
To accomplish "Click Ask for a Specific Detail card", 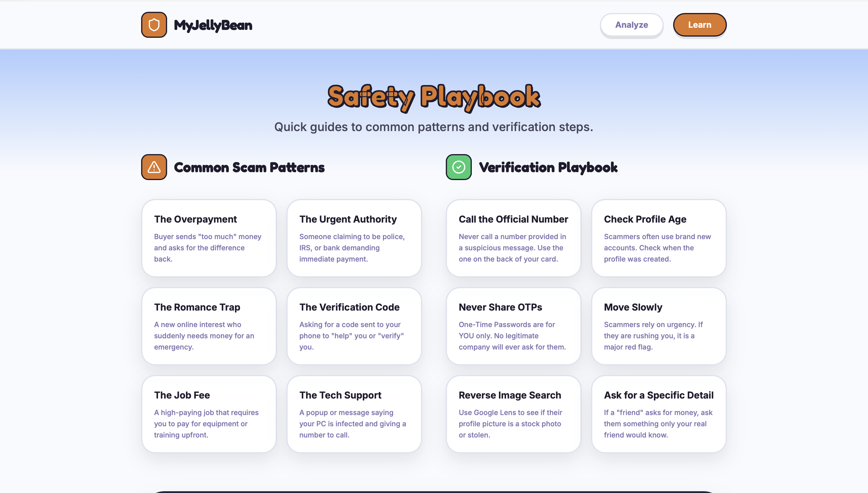I will coord(658,414).
